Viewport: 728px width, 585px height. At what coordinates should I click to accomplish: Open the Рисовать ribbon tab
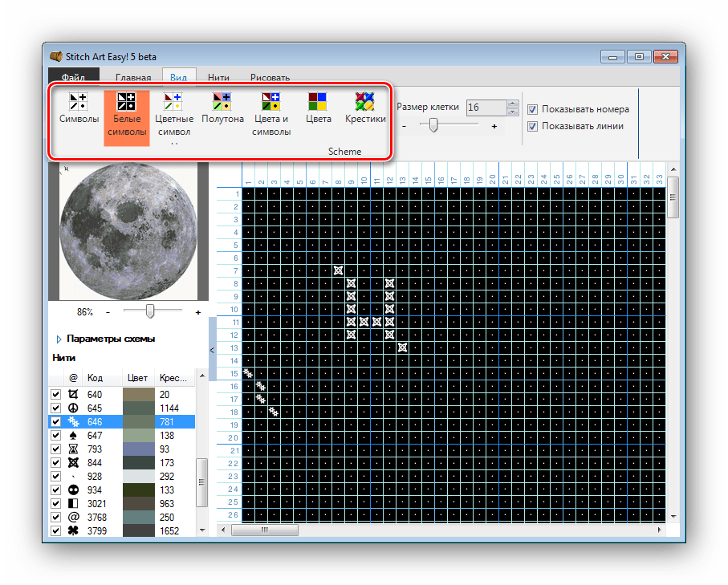(270, 78)
